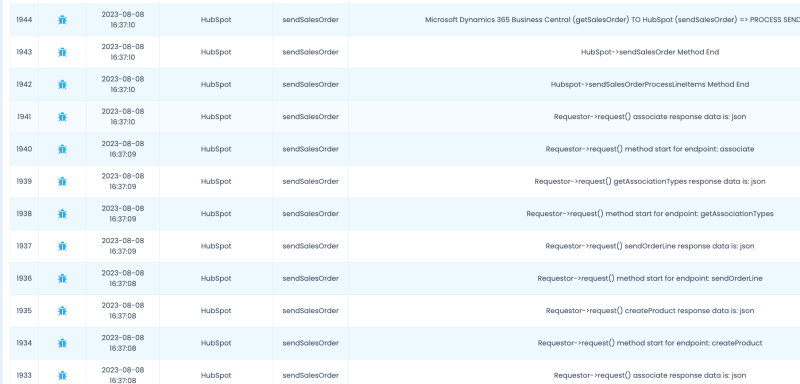
Task: Click 'method start for endpoint: sendOrderLine' message
Action: pyautogui.click(x=650, y=278)
